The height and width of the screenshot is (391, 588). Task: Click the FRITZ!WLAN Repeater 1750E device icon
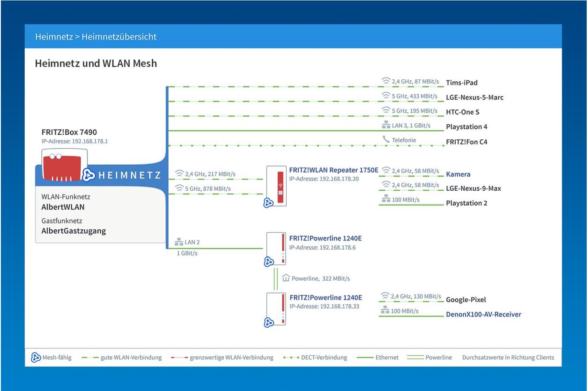276,185
